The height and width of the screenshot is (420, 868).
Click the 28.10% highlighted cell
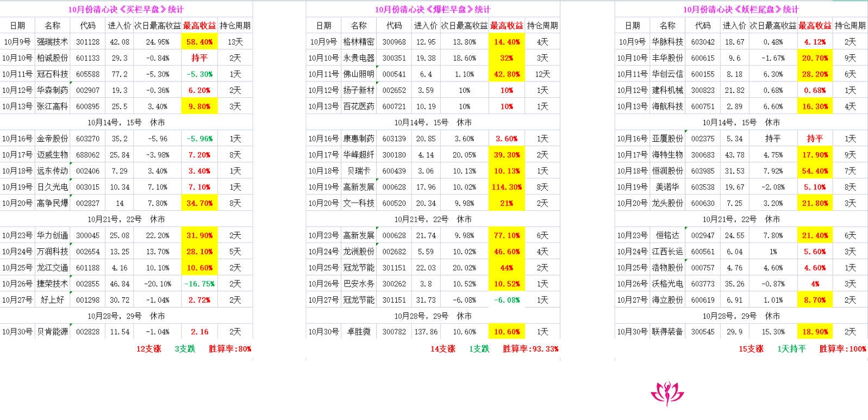point(199,252)
